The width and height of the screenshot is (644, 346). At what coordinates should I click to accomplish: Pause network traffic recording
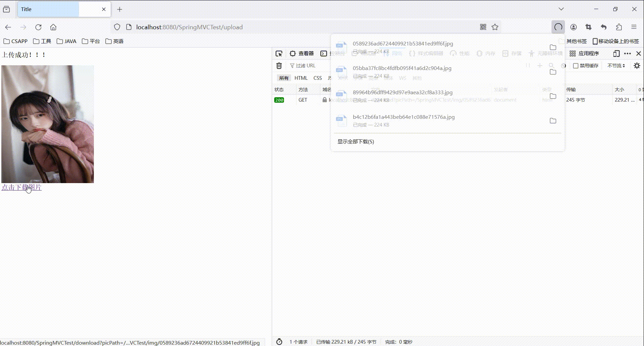click(528, 66)
